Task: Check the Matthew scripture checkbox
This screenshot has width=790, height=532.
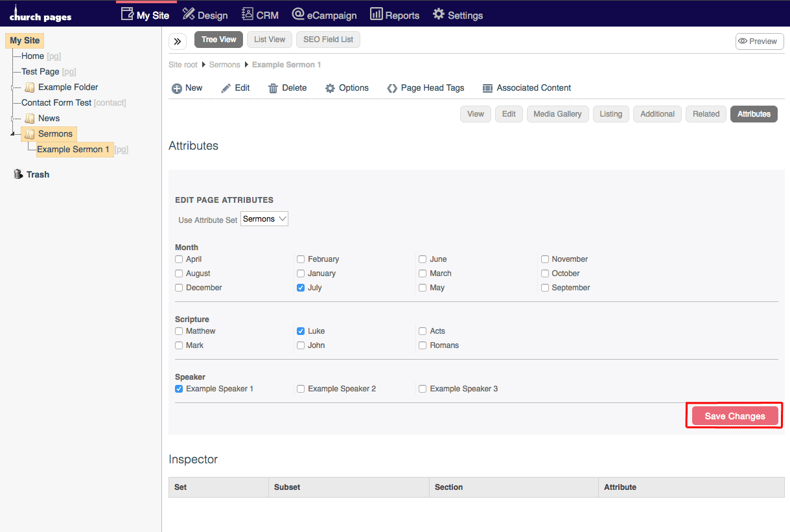Action: click(179, 331)
